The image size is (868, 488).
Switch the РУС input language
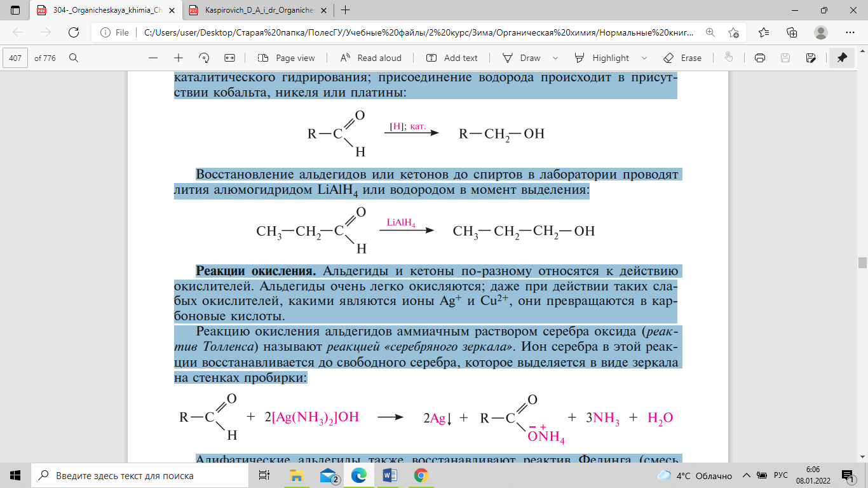781,475
